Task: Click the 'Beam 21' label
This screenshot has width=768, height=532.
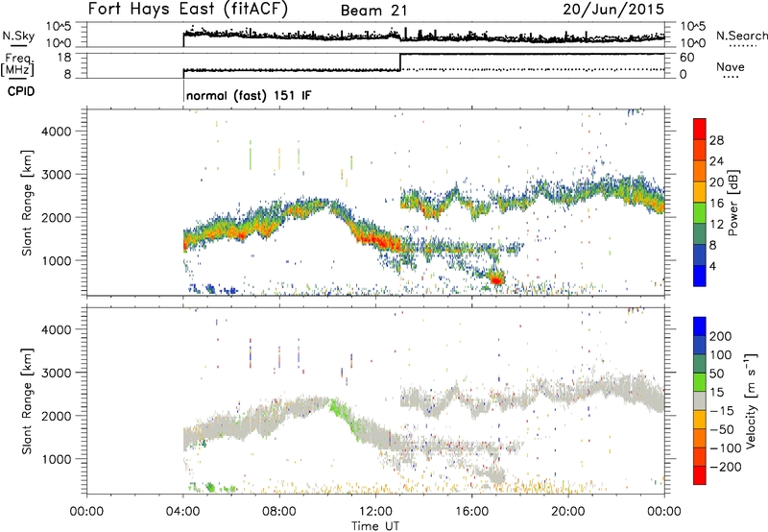Action: [x=374, y=11]
